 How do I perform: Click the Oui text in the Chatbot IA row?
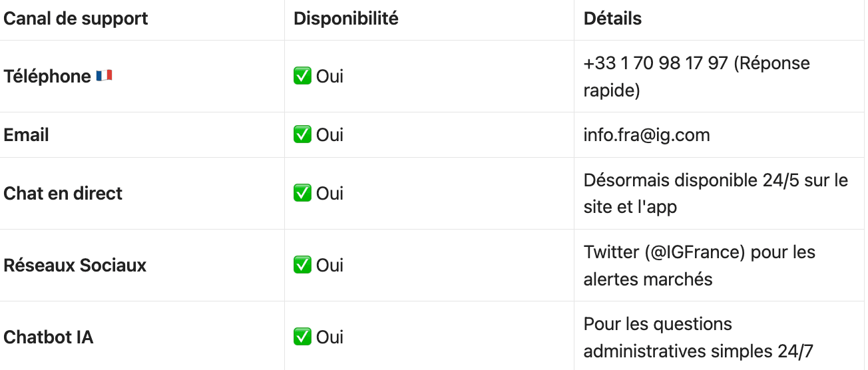[x=329, y=337]
